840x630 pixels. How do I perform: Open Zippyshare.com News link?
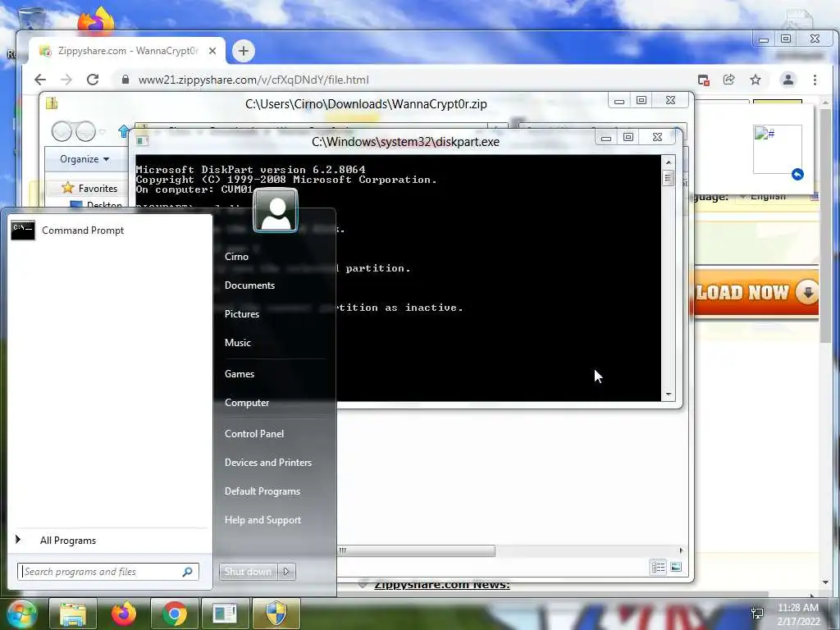pos(442,585)
